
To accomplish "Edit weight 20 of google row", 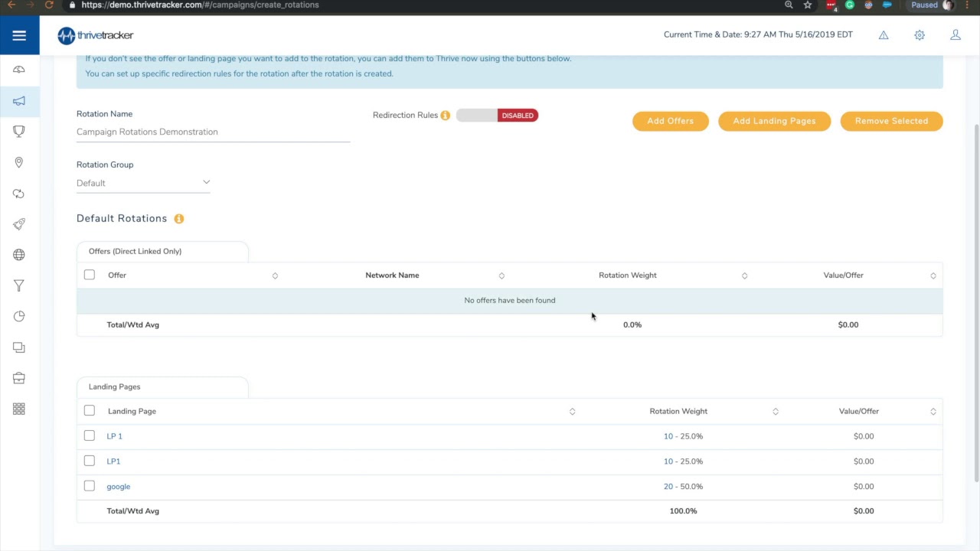I will point(668,487).
